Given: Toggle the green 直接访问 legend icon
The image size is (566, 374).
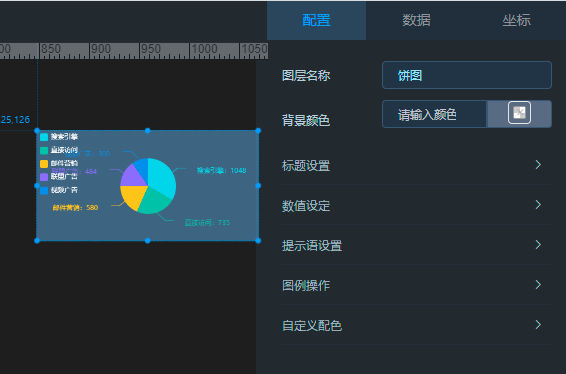Looking at the screenshot, I should coord(44,150).
